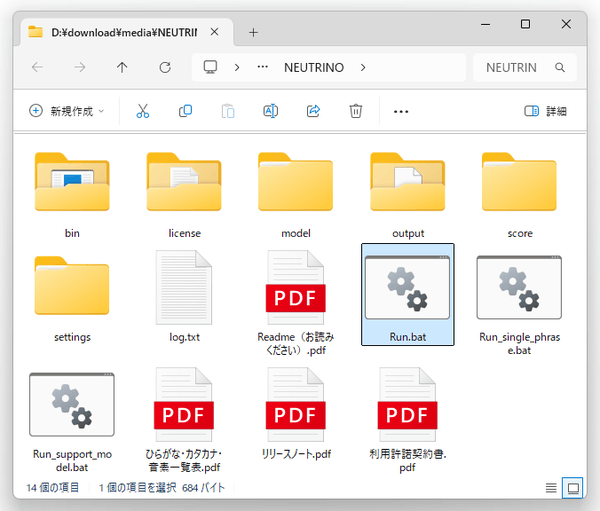Go back with the left arrow
Viewport: 600px width, 511px height.
(x=37, y=67)
